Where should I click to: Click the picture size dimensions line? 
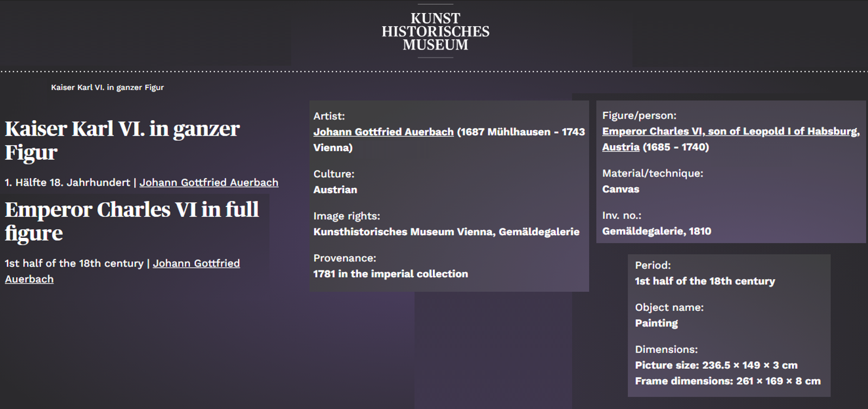point(716,365)
